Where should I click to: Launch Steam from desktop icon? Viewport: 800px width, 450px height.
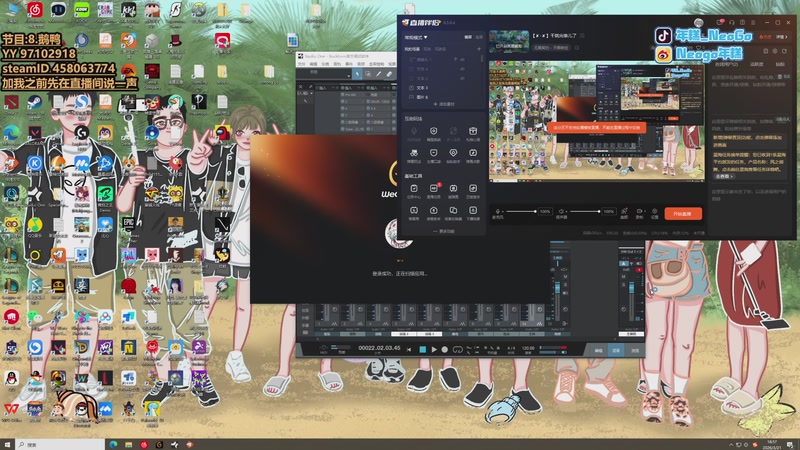tap(35, 102)
